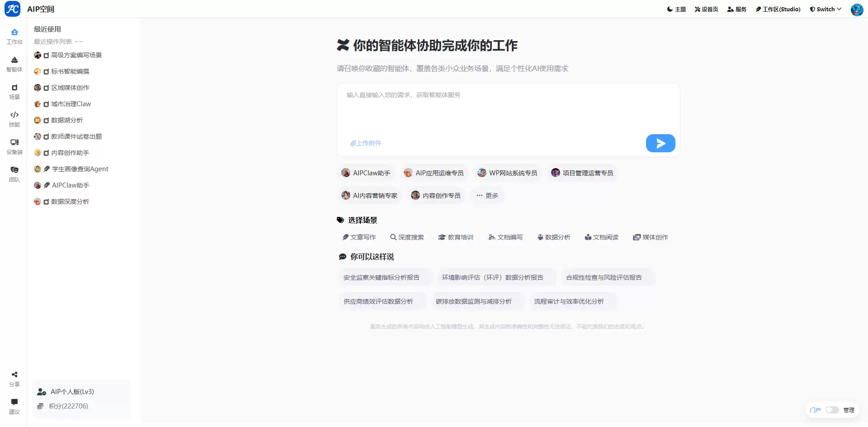This screenshot has width=868, height=427.
Task: Select 内容创作专员 agent chip
Action: 436,195
